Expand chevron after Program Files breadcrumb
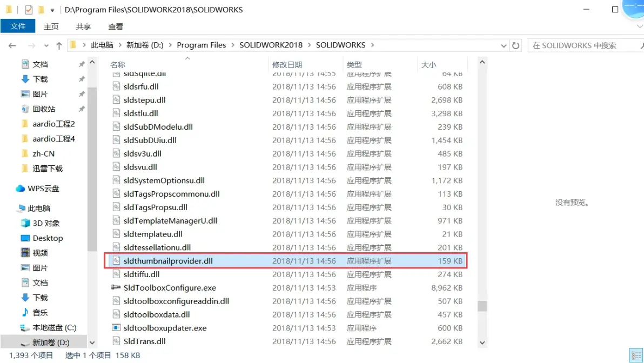The width and height of the screenshot is (644, 363). pyautogui.click(x=233, y=45)
